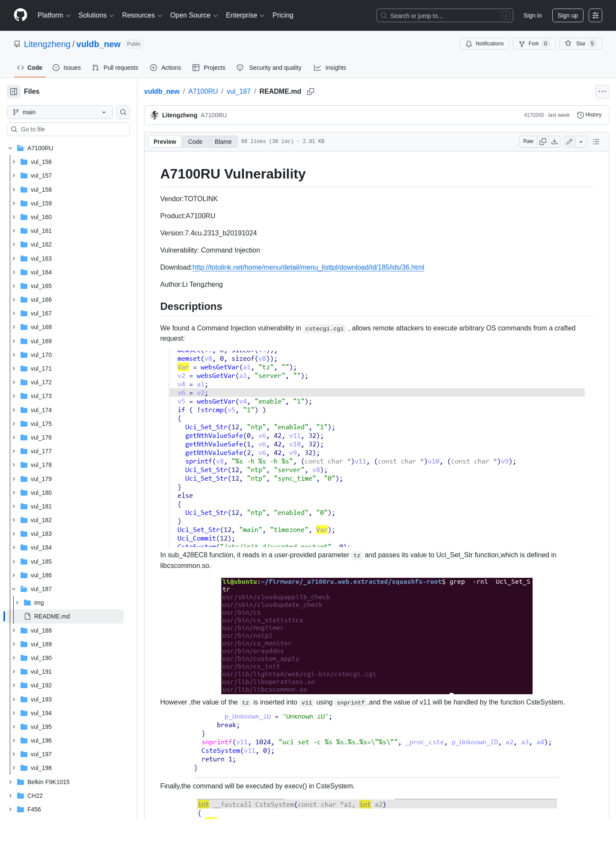Viewport: 616px width, 856px height.
Task: Copy raw file contents icon
Action: click(543, 142)
